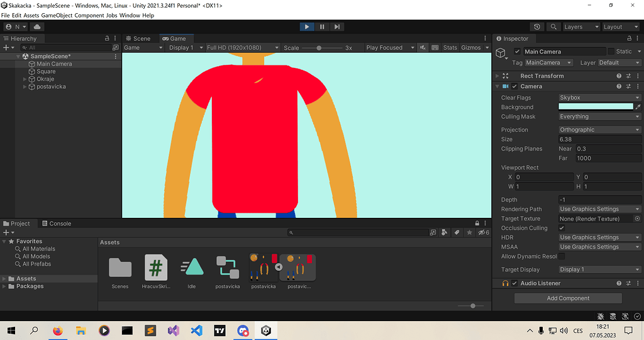
Task: Open the cloud services icon
Action: click(36, 27)
